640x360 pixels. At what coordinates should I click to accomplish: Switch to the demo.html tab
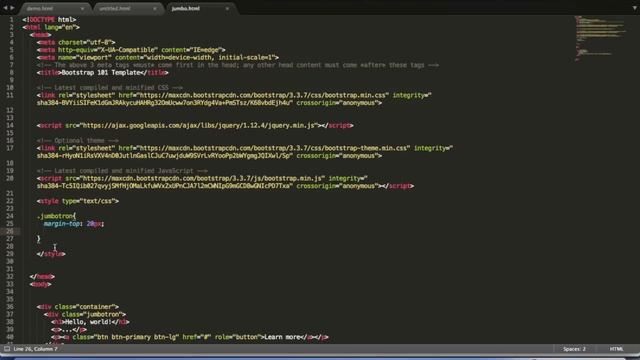[x=40, y=8]
